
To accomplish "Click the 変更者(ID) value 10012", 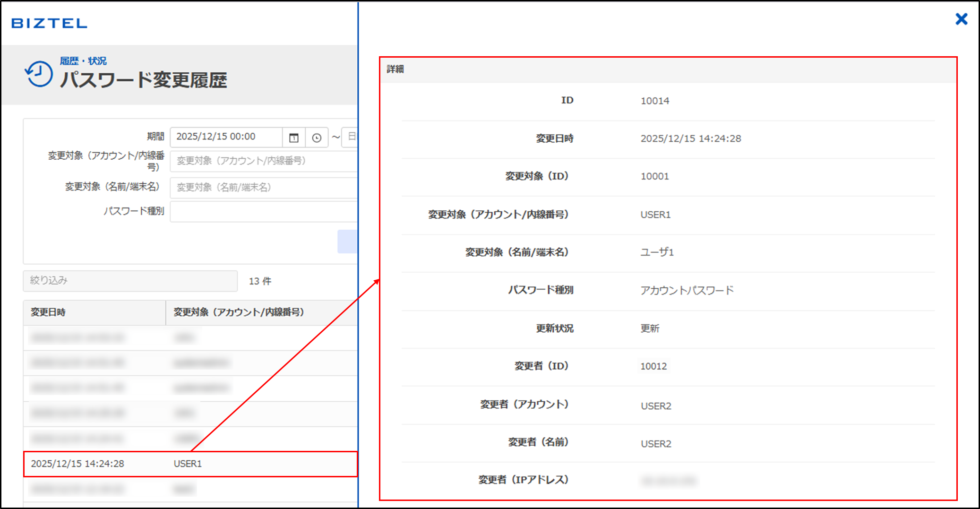I will [x=653, y=366].
